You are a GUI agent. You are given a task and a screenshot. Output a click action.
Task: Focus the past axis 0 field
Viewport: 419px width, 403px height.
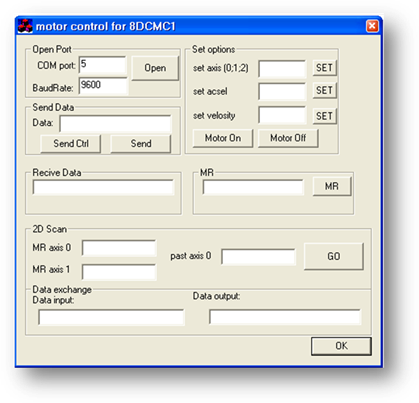click(x=258, y=257)
